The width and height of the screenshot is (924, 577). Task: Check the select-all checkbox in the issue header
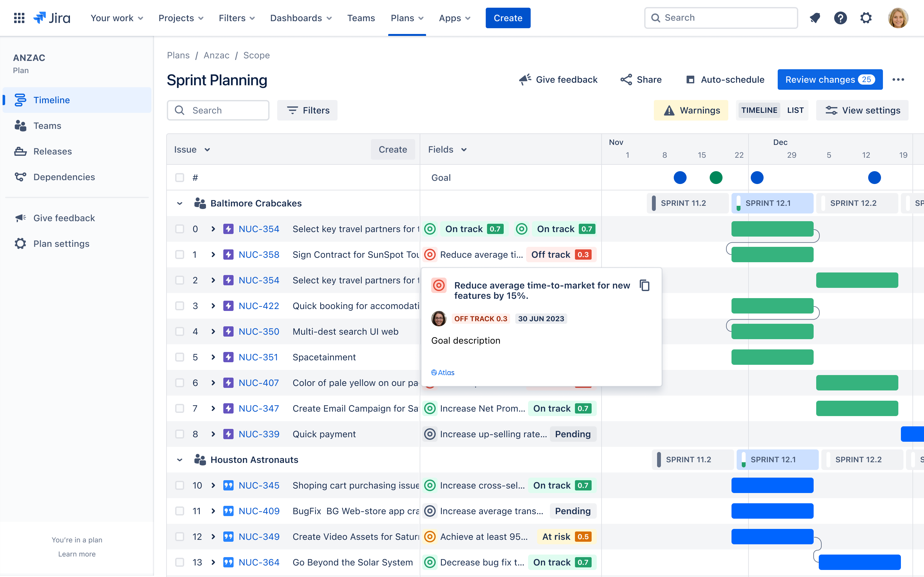(x=180, y=178)
